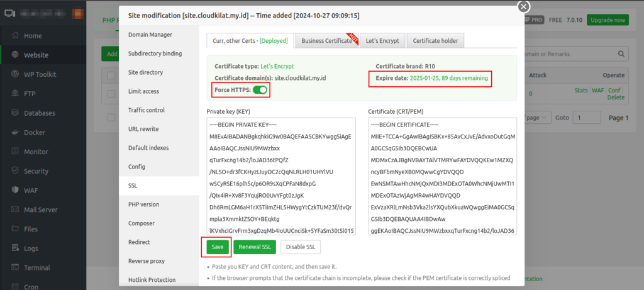This screenshot has width=644, height=290.
Task: Open WAF link in Operate column
Action: [598, 91]
